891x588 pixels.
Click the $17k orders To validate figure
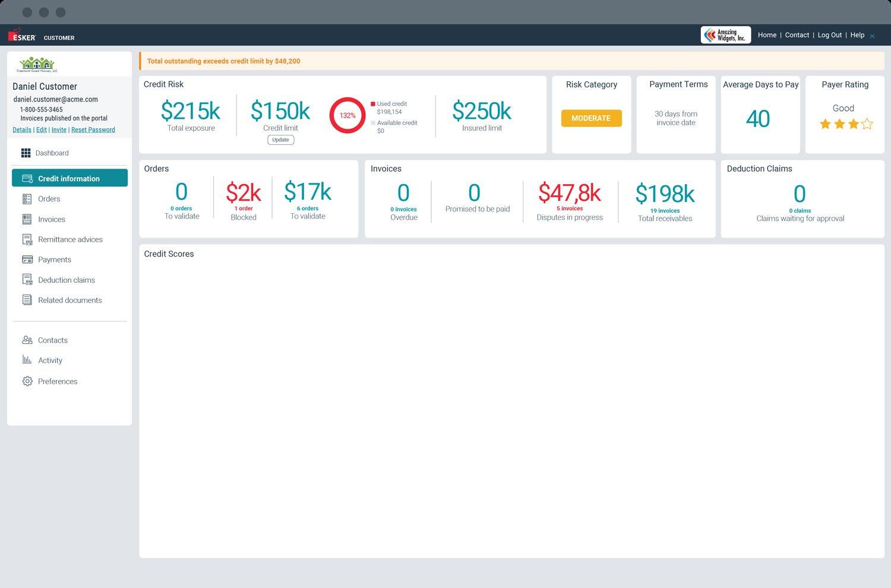pyautogui.click(x=308, y=192)
